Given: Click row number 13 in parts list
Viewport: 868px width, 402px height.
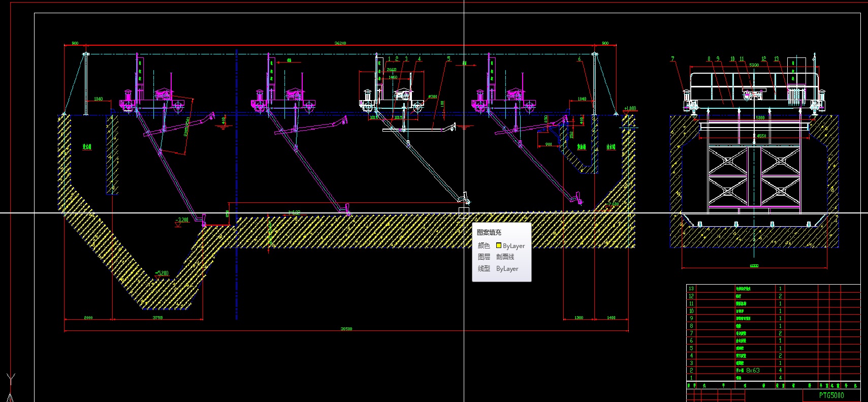Looking at the screenshot, I should click(691, 289).
